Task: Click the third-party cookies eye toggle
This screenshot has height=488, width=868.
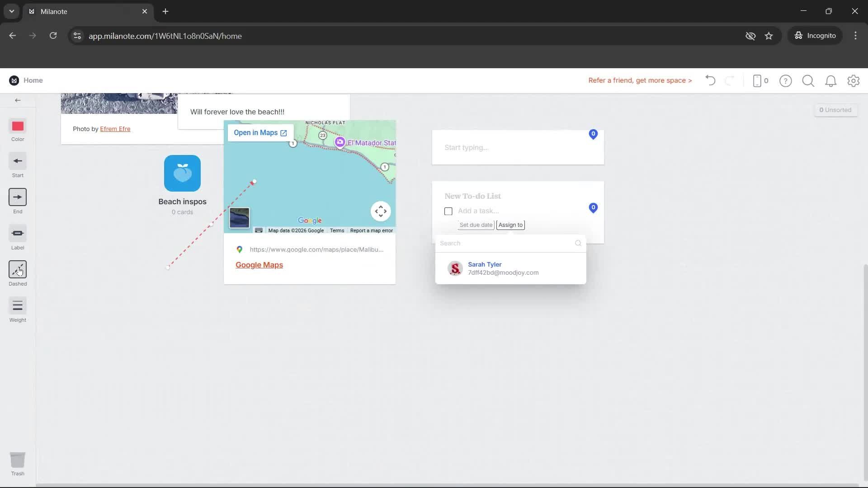Action: [750, 36]
